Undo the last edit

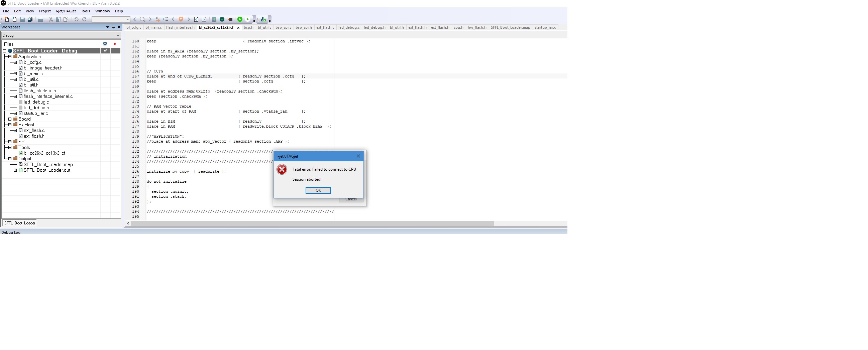tap(76, 19)
